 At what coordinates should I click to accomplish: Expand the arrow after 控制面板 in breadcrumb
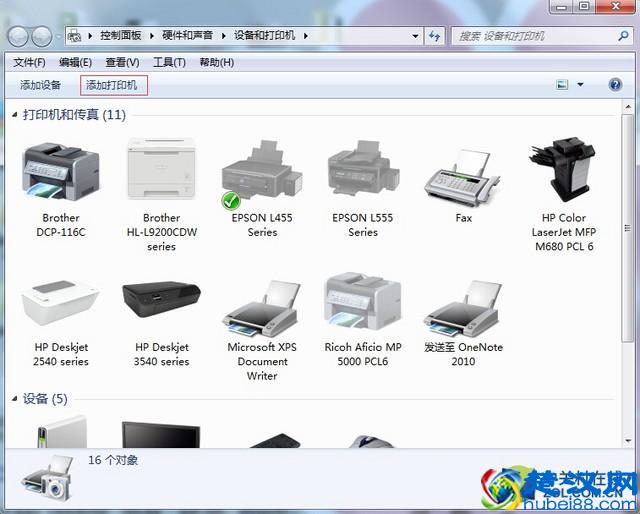pos(152,36)
